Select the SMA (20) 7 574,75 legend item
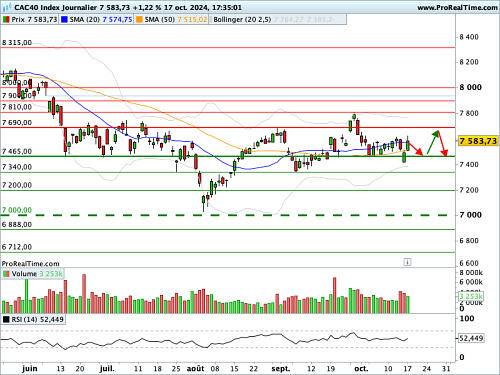Screen dimensions: 500x375 [x=97, y=20]
